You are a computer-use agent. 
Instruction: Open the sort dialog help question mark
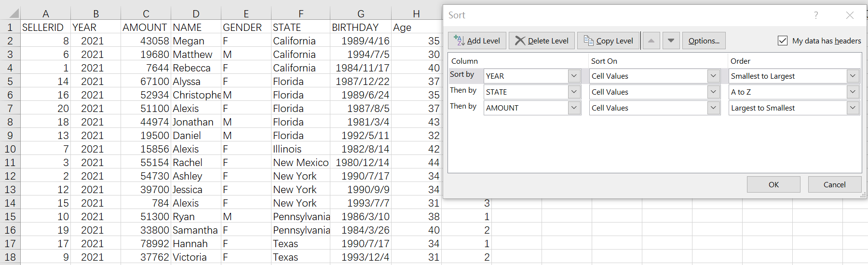click(816, 15)
